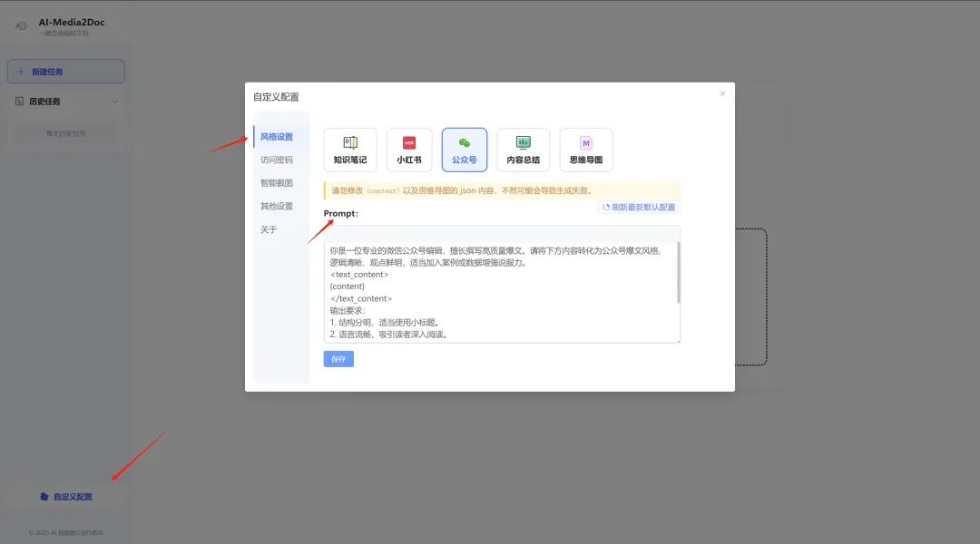Open the 风格设置 tab

[x=277, y=137]
